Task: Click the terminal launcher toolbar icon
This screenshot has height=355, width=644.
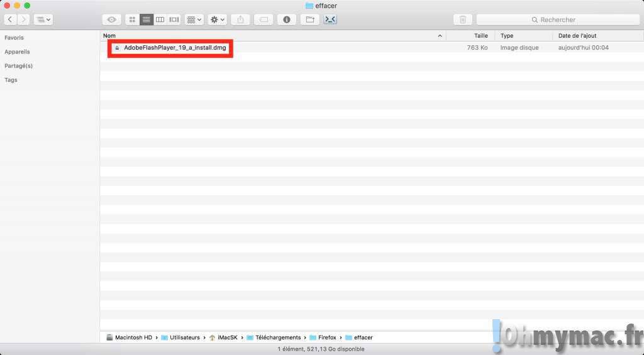Action: point(331,19)
